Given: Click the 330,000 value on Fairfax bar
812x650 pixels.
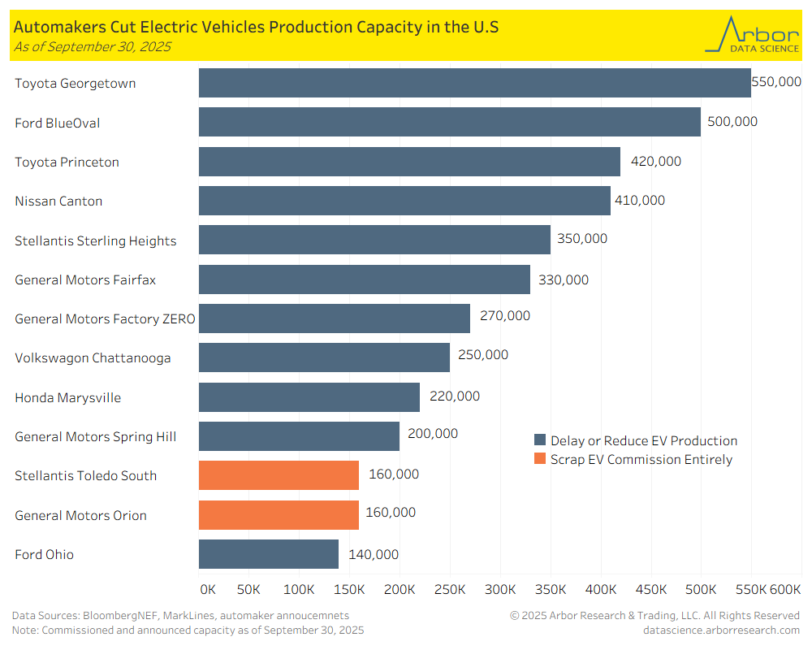Looking at the screenshot, I should pyautogui.click(x=564, y=279).
